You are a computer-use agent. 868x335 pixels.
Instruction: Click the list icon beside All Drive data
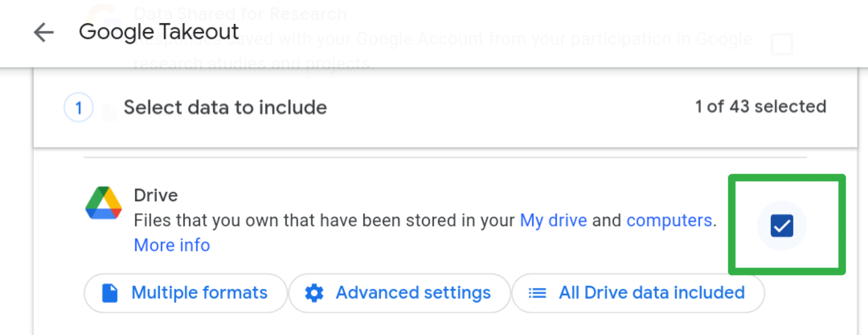coord(537,293)
